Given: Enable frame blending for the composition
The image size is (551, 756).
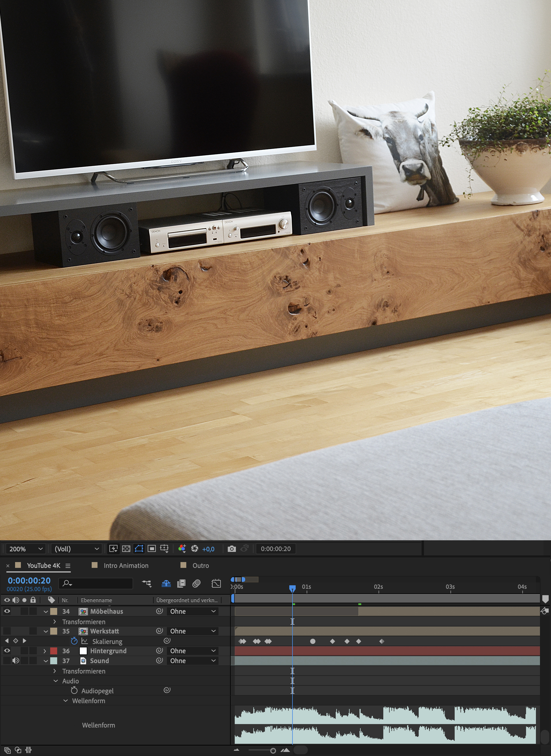Looking at the screenshot, I should tap(181, 584).
